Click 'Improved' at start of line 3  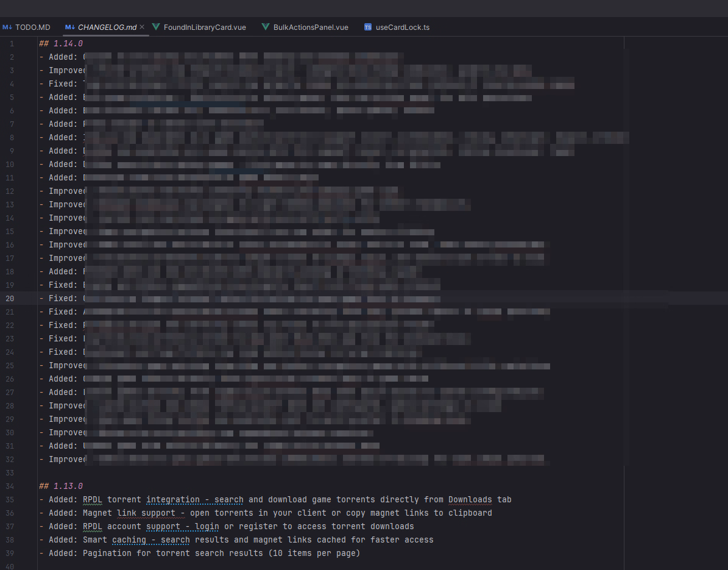68,71
